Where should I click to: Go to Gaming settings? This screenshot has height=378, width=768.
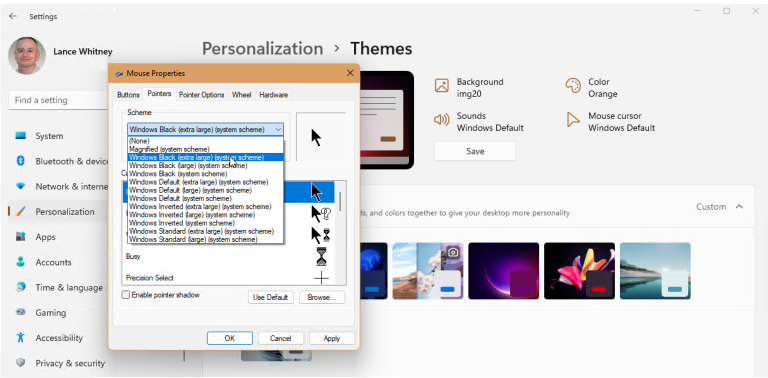pos(50,312)
